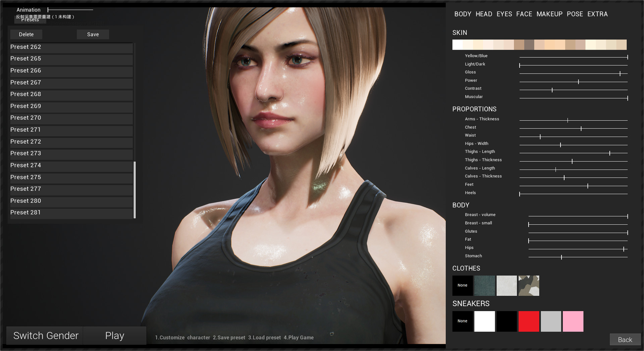Choose the dark green clothes fabric
The height and width of the screenshot is (351, 644).
pyautogui.click(x=484, y=286)
